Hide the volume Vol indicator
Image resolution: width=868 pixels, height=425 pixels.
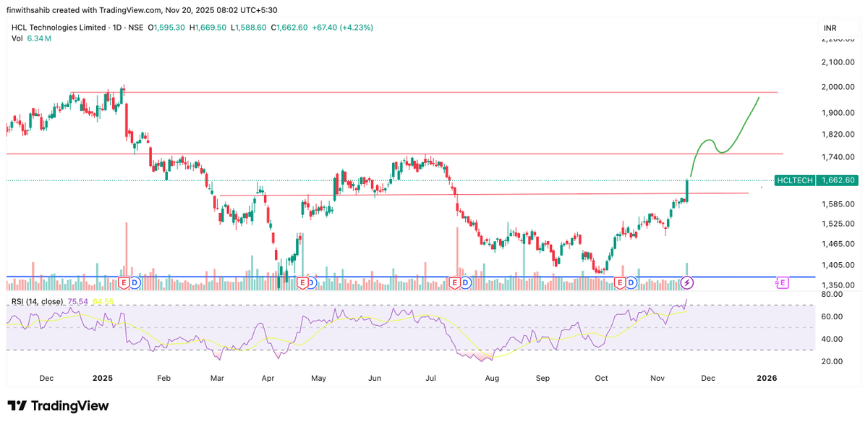pos(16,36)
